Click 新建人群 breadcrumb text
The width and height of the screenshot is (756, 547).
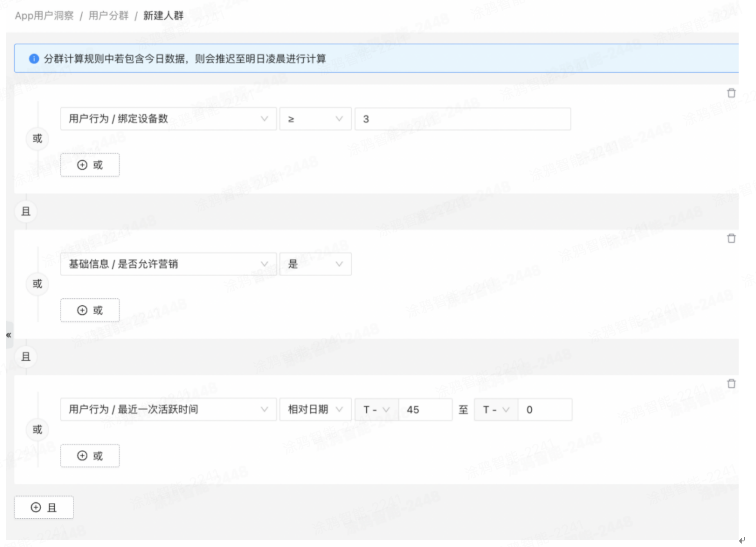163,16
